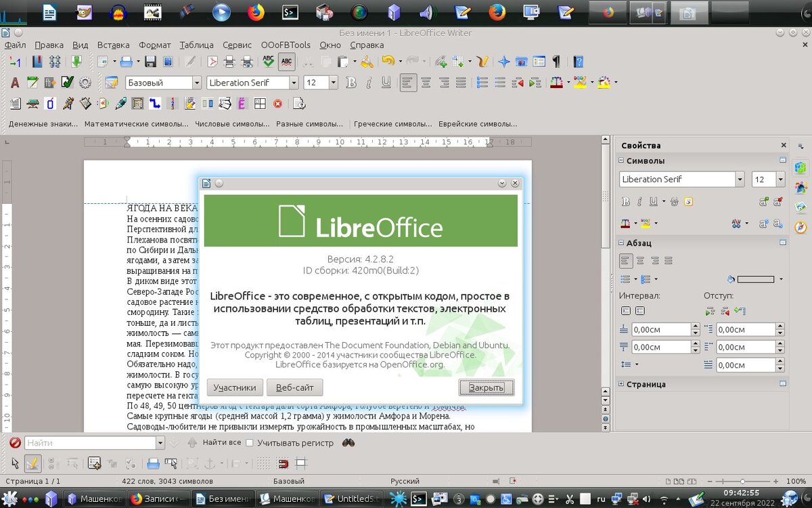Close find toolbar red icon
This screenshot has width=812, height=508.
click(x=14, y=443)
